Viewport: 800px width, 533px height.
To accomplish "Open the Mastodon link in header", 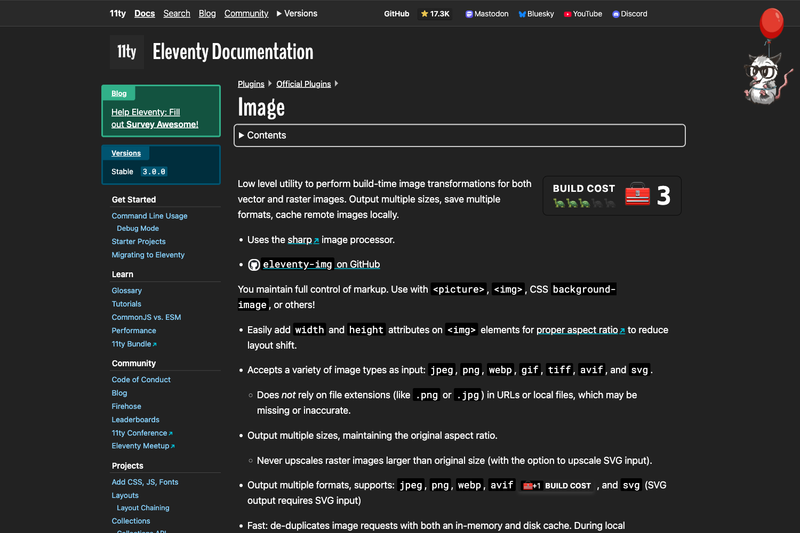I will click(x=487, y=14).
